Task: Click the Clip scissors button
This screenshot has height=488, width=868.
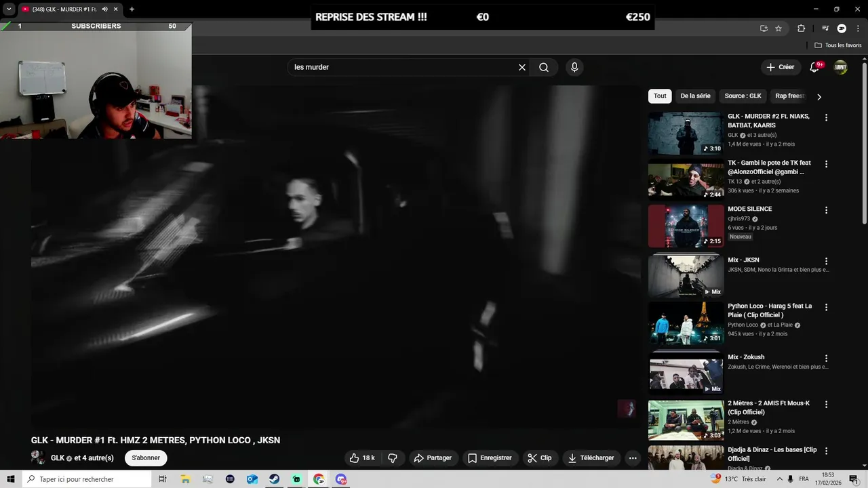Action: (540, 458)
